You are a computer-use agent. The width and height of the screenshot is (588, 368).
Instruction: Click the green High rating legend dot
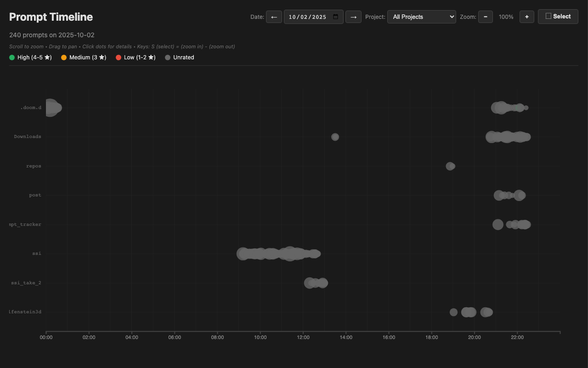(12, 57)
